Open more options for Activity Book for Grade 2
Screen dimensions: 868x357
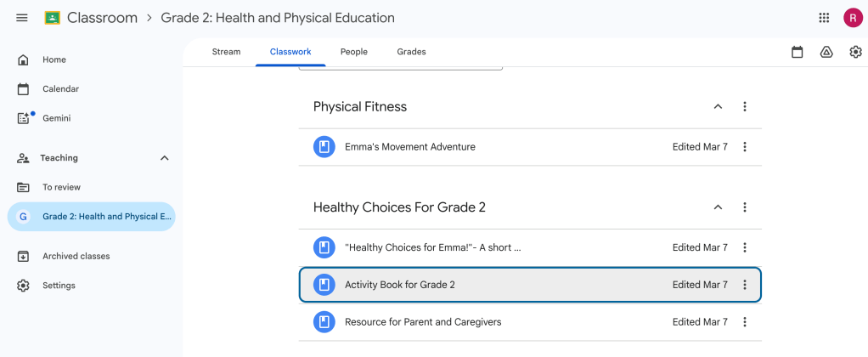(745, 285)
